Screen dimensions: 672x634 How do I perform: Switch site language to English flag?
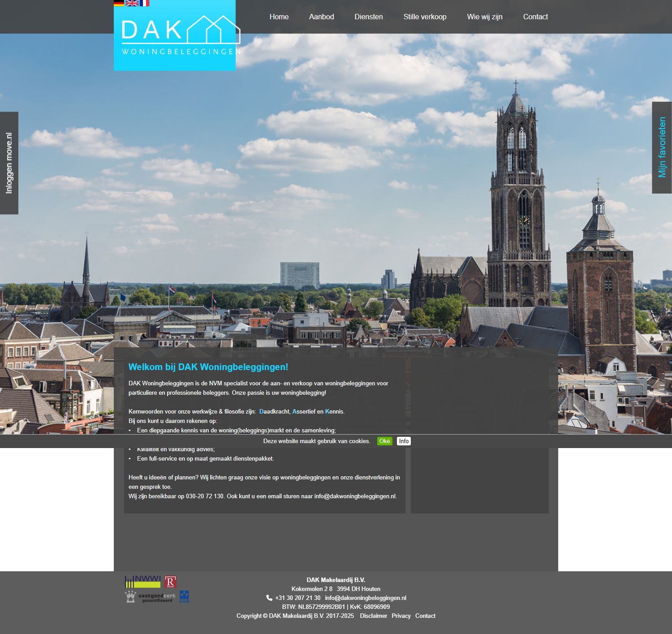pos(132,3)
